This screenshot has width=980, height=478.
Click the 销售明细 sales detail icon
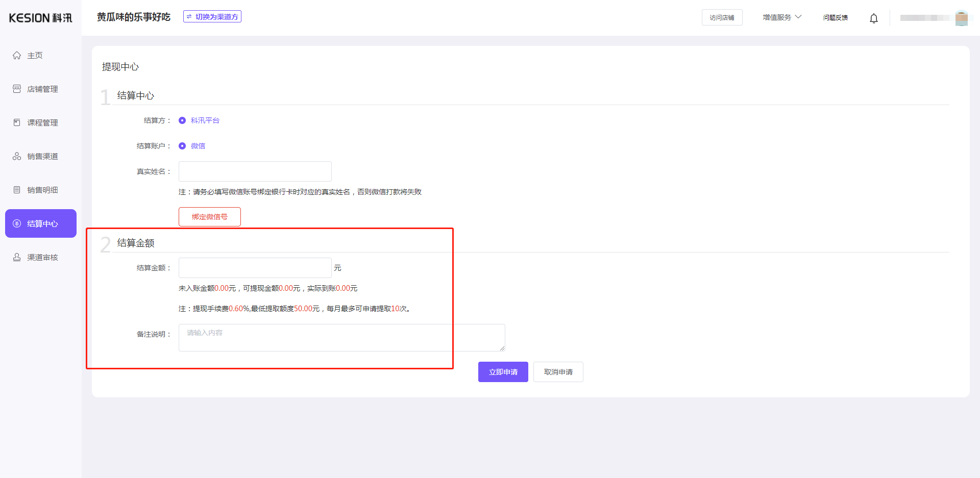pos(16,189)
